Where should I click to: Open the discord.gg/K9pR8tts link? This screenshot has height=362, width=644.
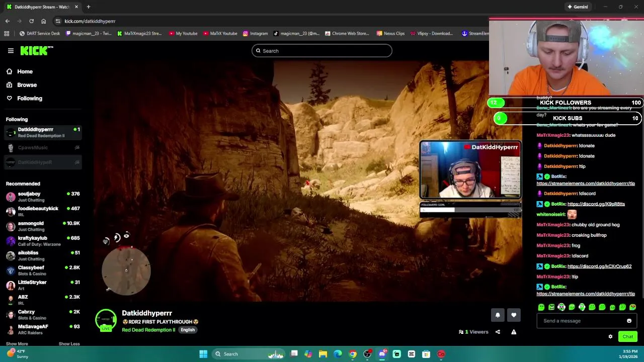[596, 204]
